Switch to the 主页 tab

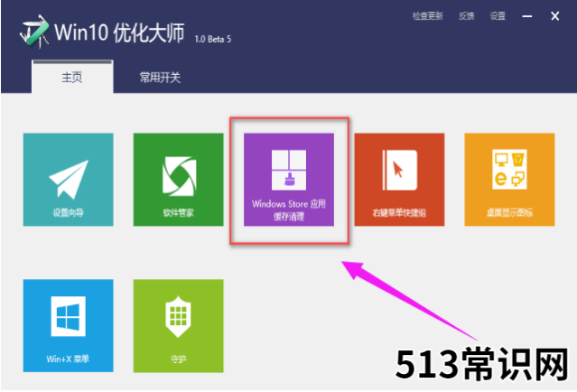(72, 77)
